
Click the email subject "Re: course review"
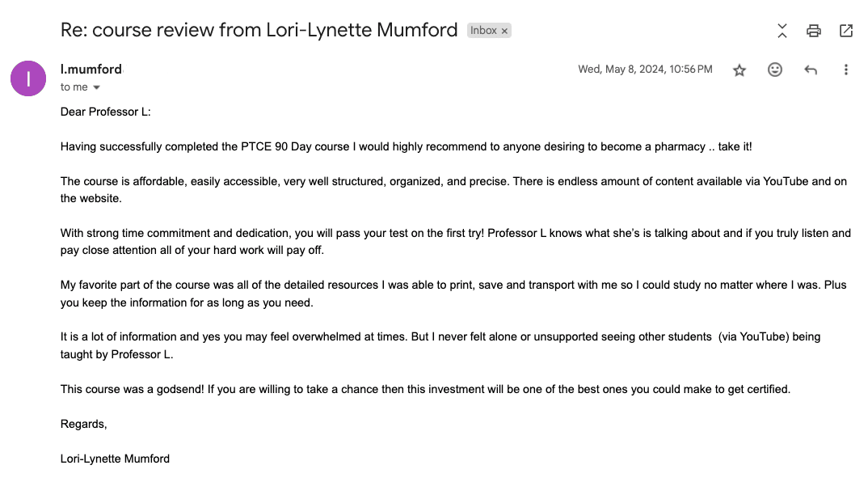[259, 31]
